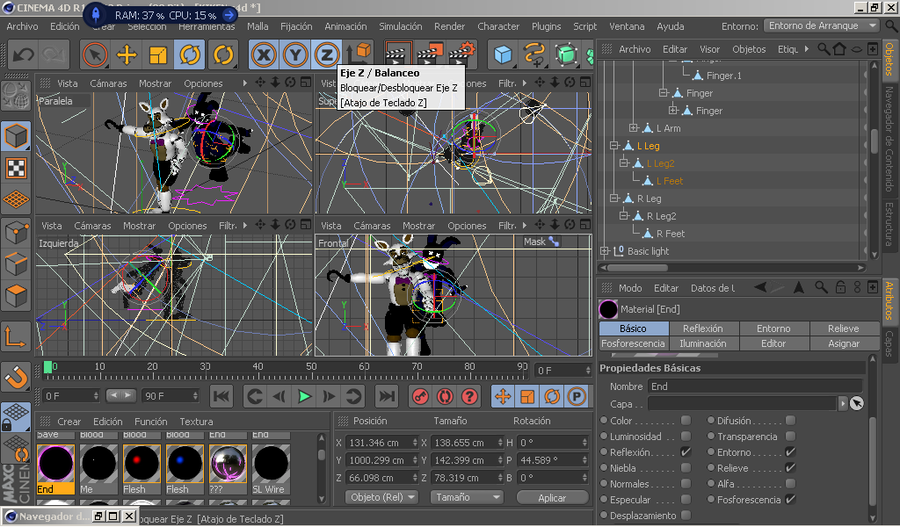Collapse the R Leg2 tree node

coord(624,216)
